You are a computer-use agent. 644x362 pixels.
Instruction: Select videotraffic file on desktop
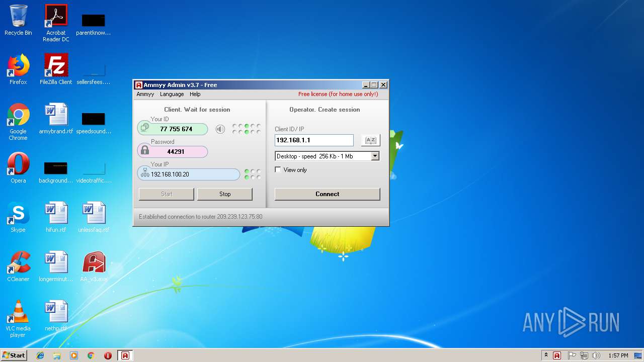coord(94,171)
